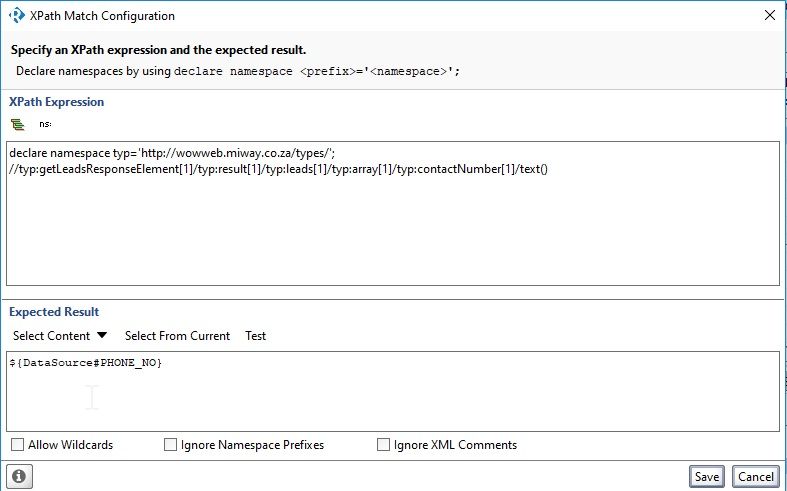Save the XPath match configuration
This screenshot has width=787, height=491.
click(x=707, y=476)
